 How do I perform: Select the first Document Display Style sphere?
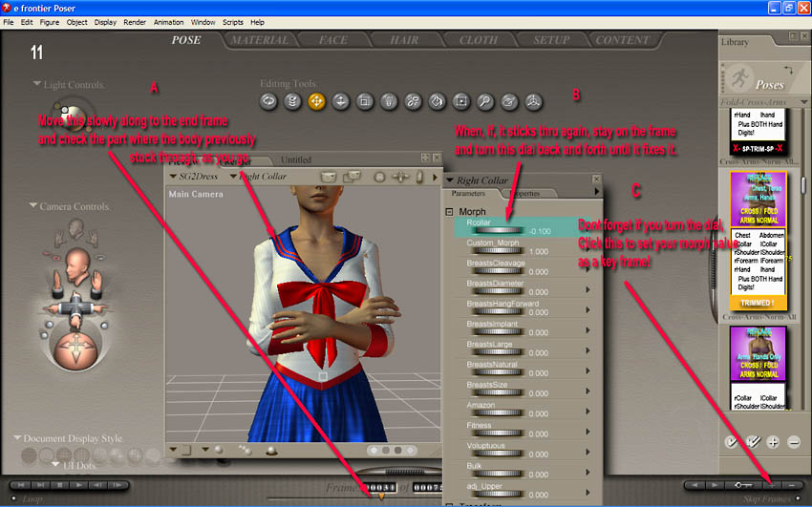[x=30, y=455]
